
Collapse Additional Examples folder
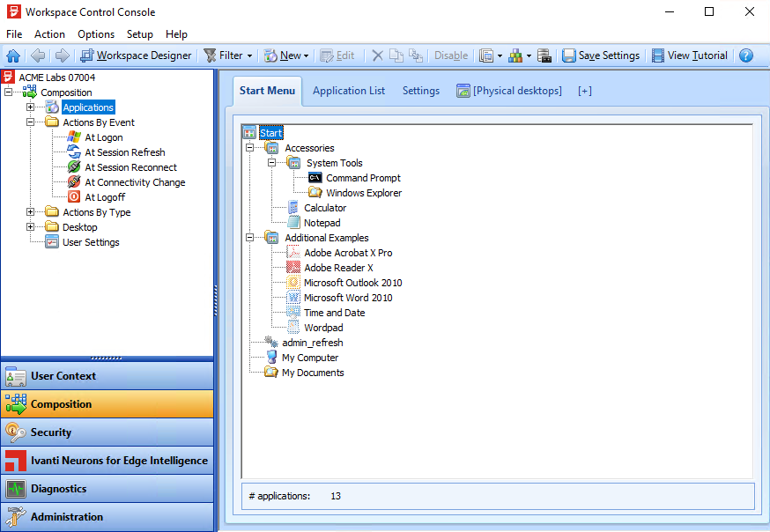tap(250, 238)
